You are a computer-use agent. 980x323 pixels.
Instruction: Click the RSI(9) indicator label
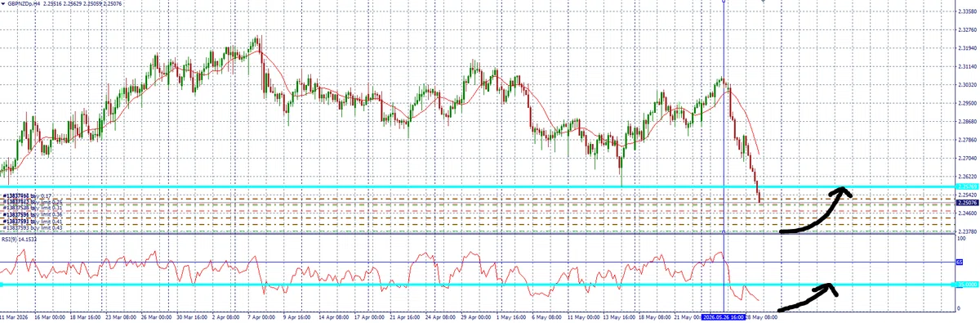(x=19, y=240)
